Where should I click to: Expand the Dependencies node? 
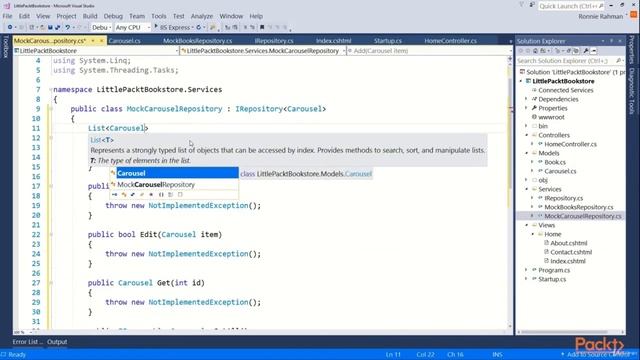pos(526,99)
